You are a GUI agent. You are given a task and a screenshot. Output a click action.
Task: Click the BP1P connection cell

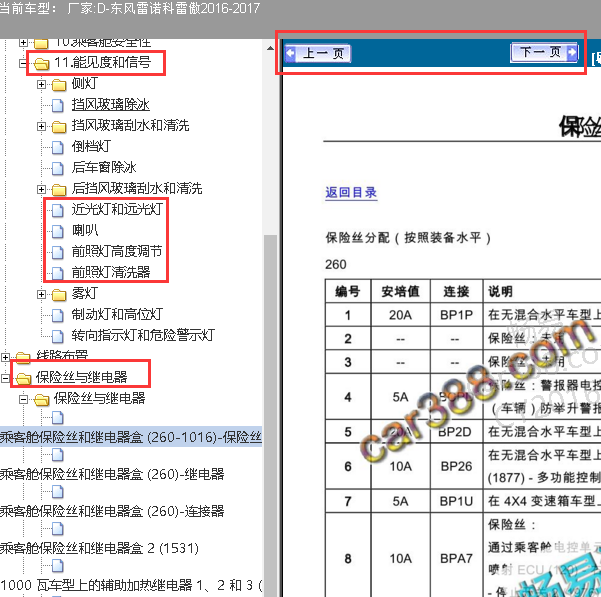tap(456, 315)
